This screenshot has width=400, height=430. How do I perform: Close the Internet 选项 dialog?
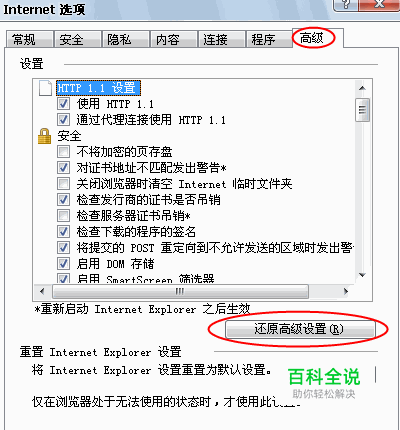tap(379, 5)
